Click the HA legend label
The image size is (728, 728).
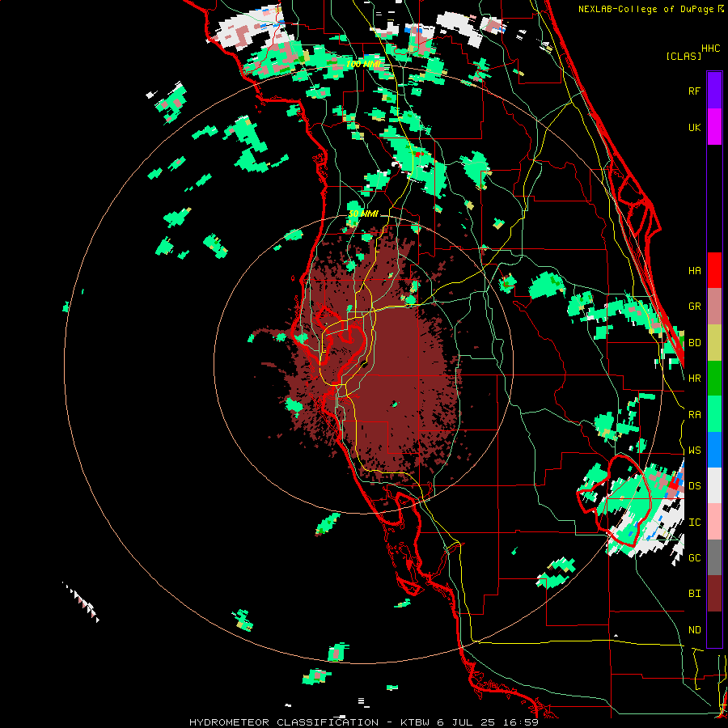[694, 270]
